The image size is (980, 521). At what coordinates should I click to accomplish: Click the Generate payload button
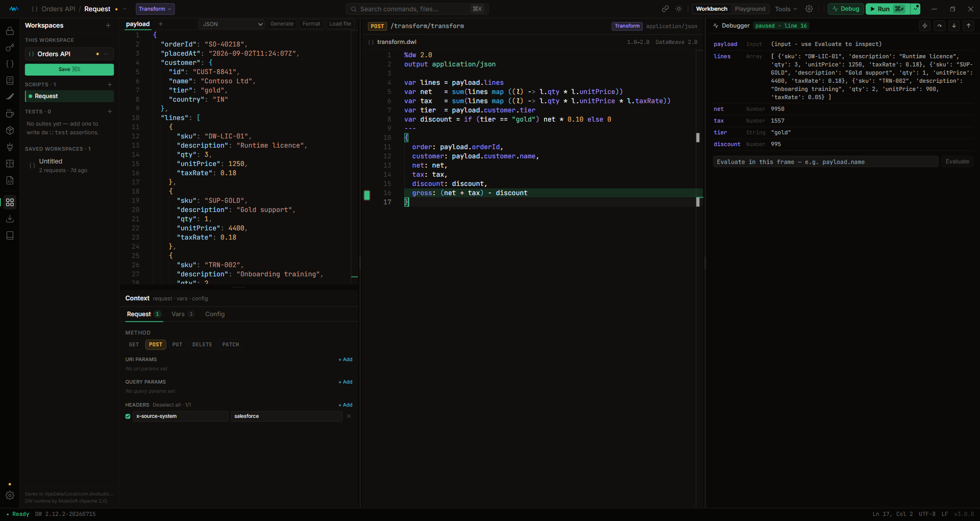(282, 24)
